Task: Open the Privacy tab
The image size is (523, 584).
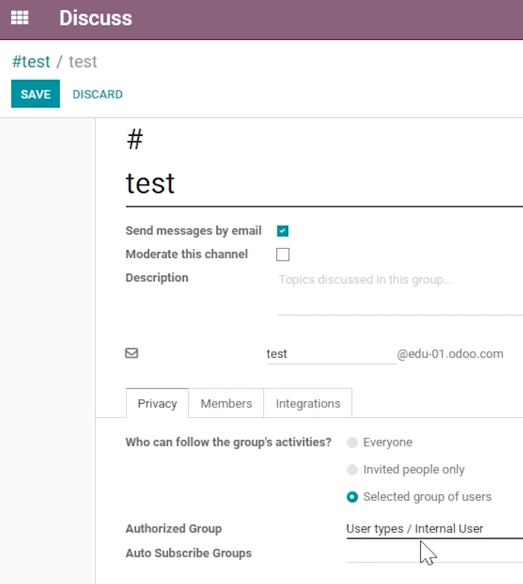Action: (157, 403)
